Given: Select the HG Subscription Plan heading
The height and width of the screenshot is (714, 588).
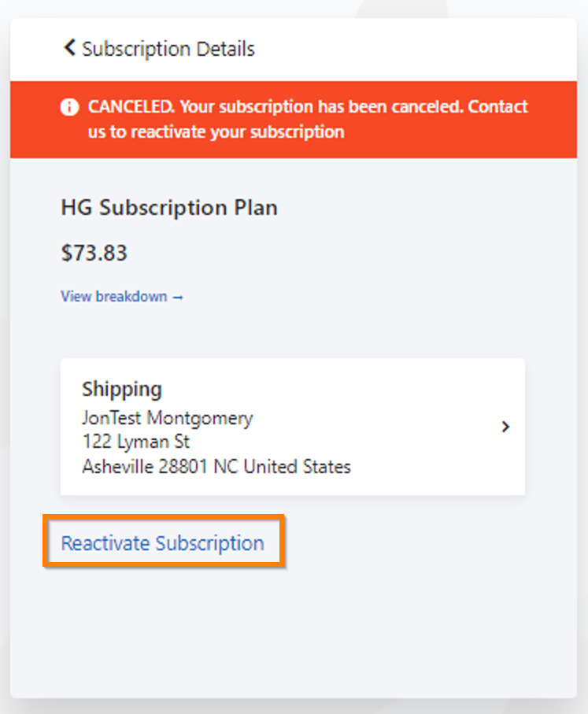Looking at the screenshot, I should point(169,208).
